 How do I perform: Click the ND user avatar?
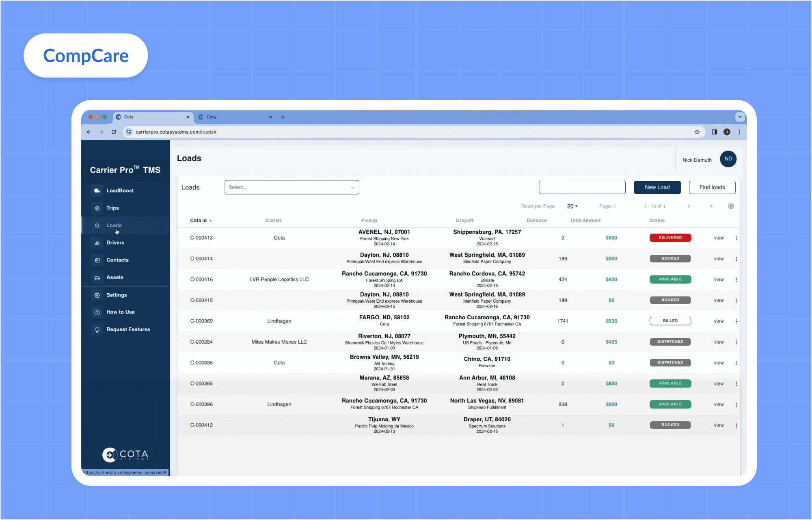click(x=728, y=159)
